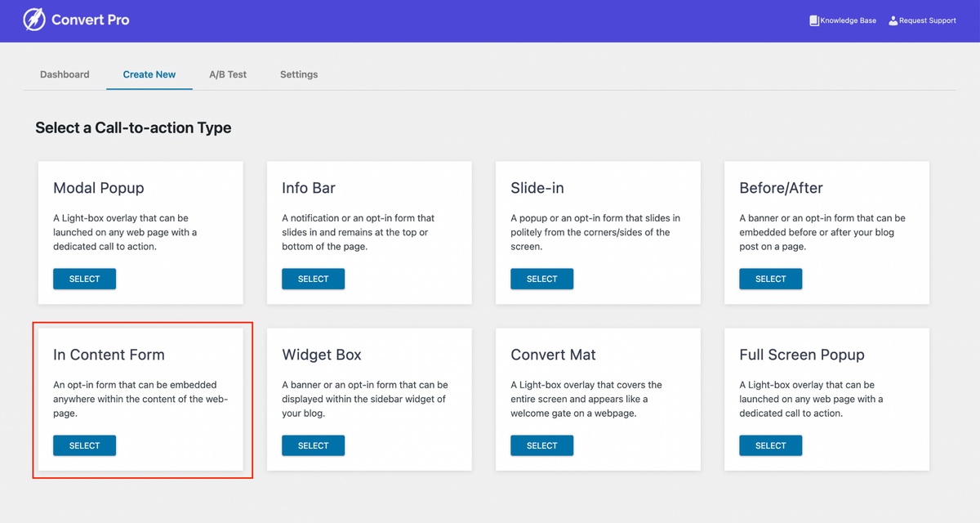Select the Modal Popup call-to-action type
This screenshot has width=980, height=523.
tap(84, 279)
